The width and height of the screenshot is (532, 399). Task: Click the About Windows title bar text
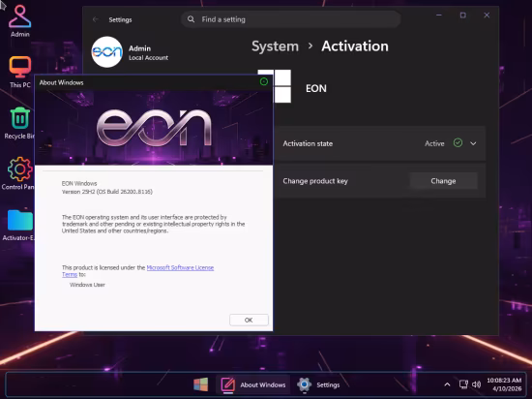[61, 82]
